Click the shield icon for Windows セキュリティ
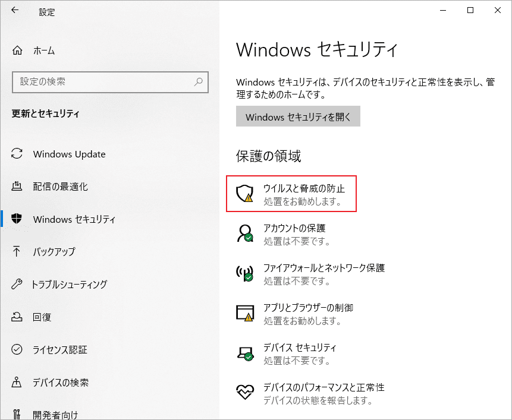This screenshot has width=512, height=420. coord(17,219)
